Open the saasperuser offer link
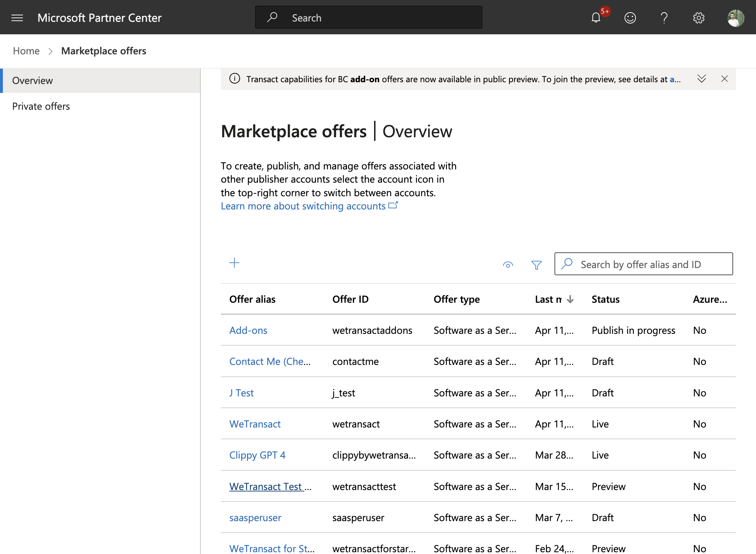Image resolution: width=756 pixels, height=554 pixels. 255,518
